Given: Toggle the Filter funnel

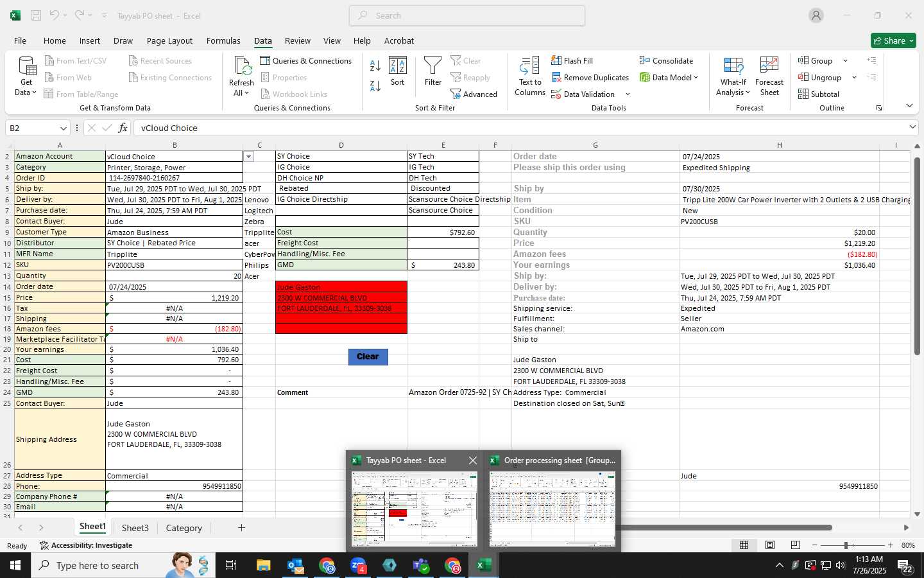Looking at the screenshot, I should coord(433,71).
